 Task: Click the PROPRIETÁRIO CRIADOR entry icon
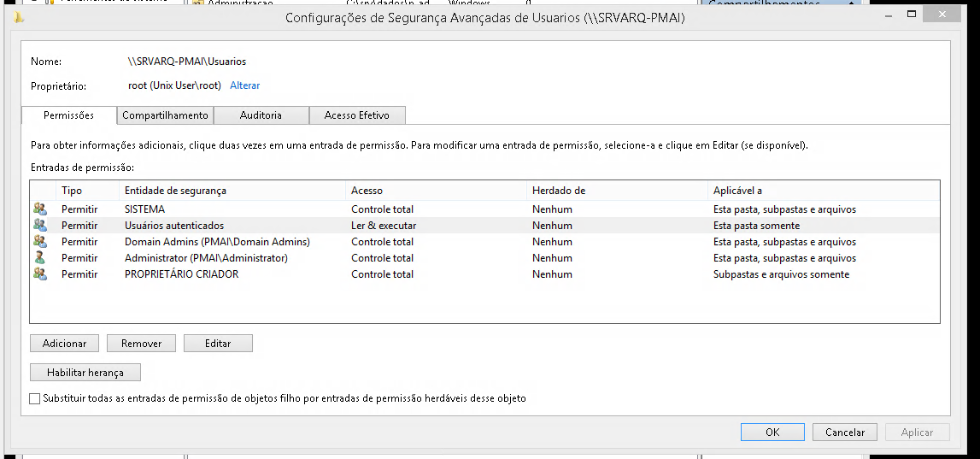(x=40, y=274)
